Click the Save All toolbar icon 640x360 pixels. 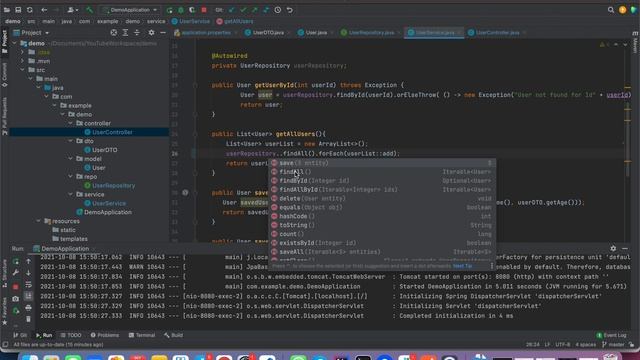click(x=18, y=10)
